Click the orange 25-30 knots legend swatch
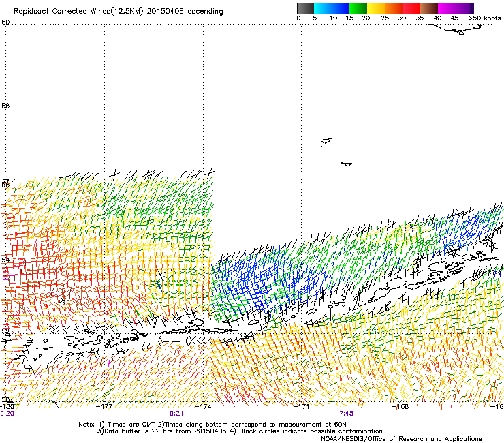 394,8
